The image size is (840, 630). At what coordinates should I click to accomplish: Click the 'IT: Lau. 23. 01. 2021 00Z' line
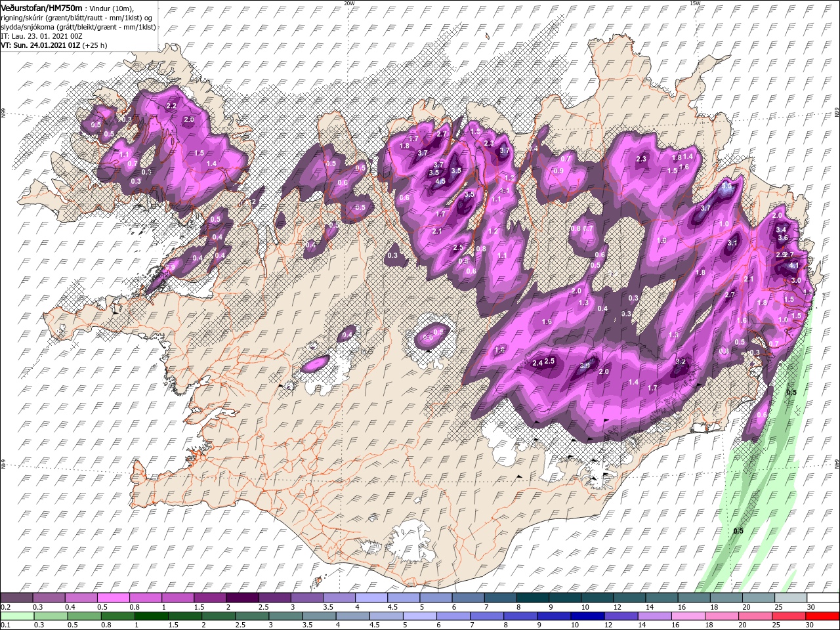click(x=41, y=36)
